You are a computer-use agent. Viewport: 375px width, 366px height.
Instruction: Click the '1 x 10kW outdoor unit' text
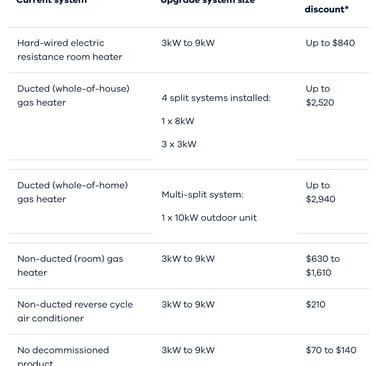209,218
